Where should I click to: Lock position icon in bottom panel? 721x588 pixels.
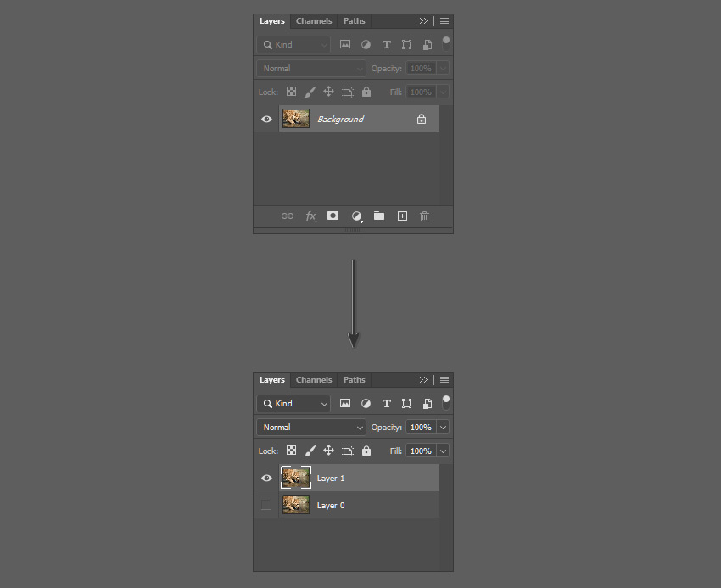[328, 451]
